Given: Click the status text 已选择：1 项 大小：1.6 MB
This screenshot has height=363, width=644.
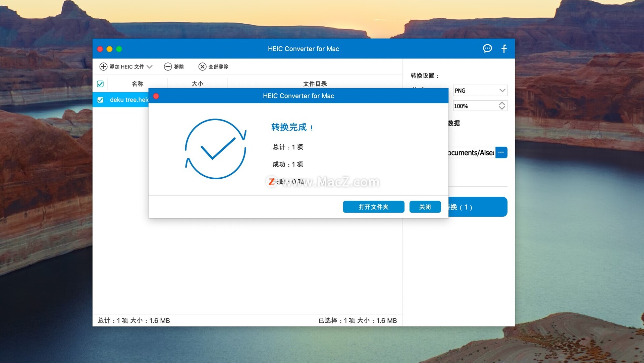Looking at the screenshot, I should coord(358,321).
